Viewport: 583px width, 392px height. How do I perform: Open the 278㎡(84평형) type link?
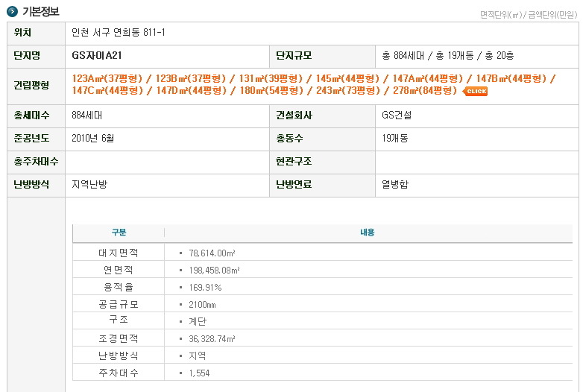425,90
